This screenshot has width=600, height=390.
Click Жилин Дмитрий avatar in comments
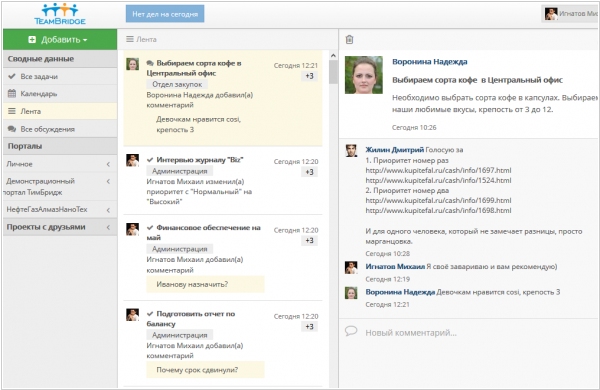click(x=351, y=151)
